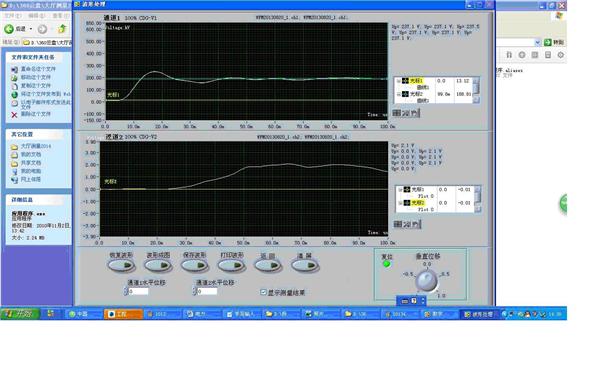Click the 清屏 oval button
This screenshot has height=375, width=600.
(x=305, y=265)
